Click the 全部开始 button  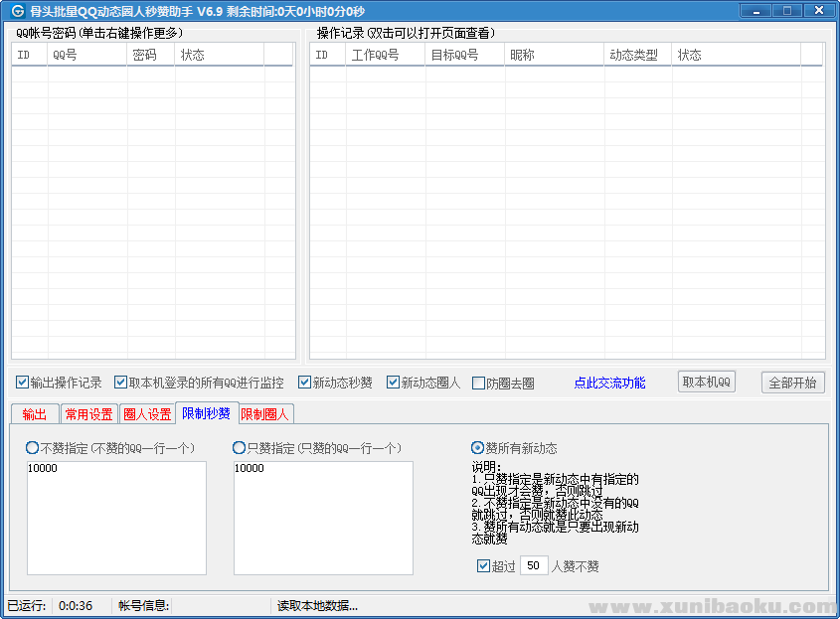click(792, 383)
